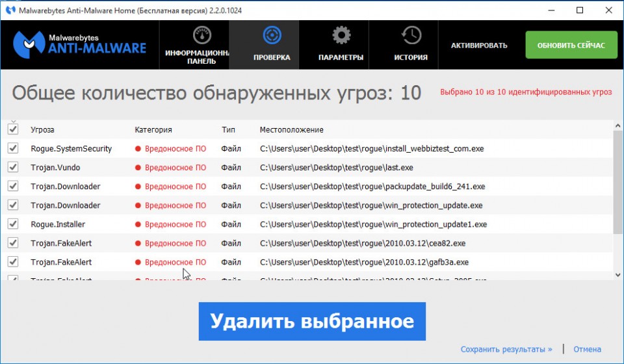This screenshot has width=624, height=364.
Task: Click path ending packupdate_build6_241.exe
Action: (372, 187)
